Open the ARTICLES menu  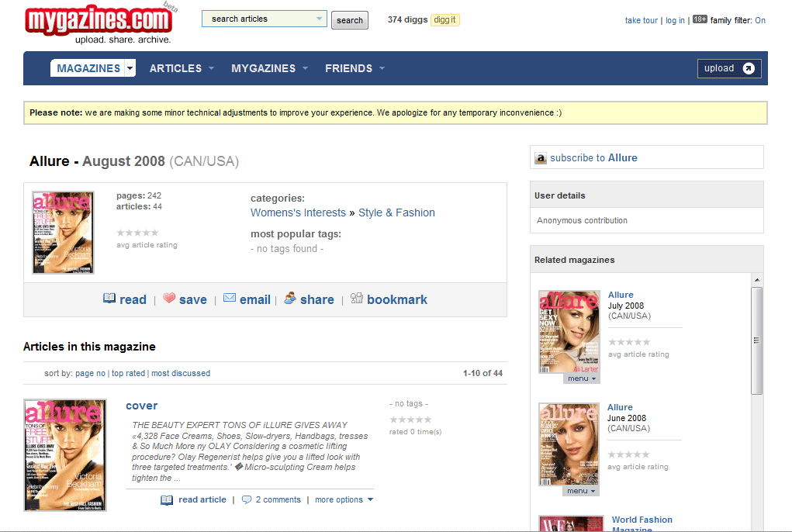[x=175, y=68]
